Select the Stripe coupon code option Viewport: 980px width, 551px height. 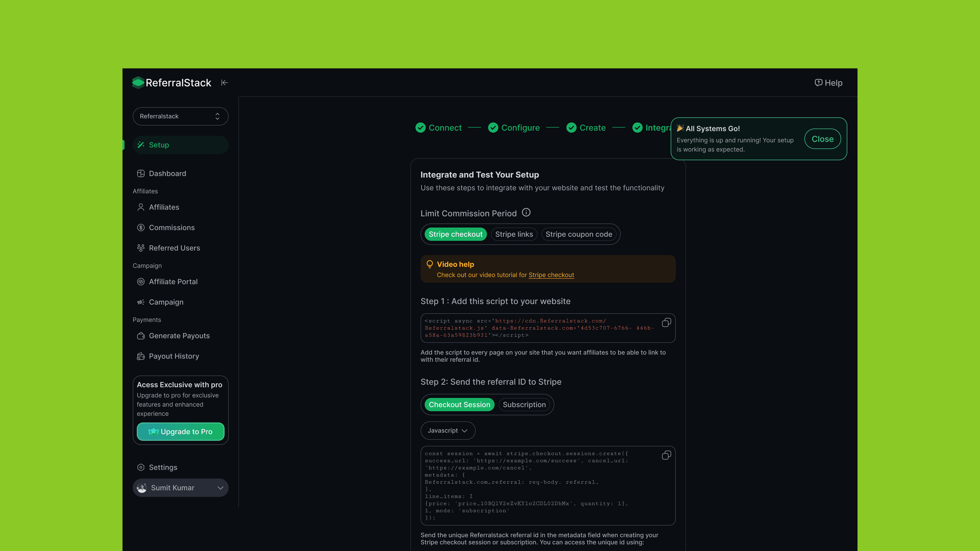579,234
